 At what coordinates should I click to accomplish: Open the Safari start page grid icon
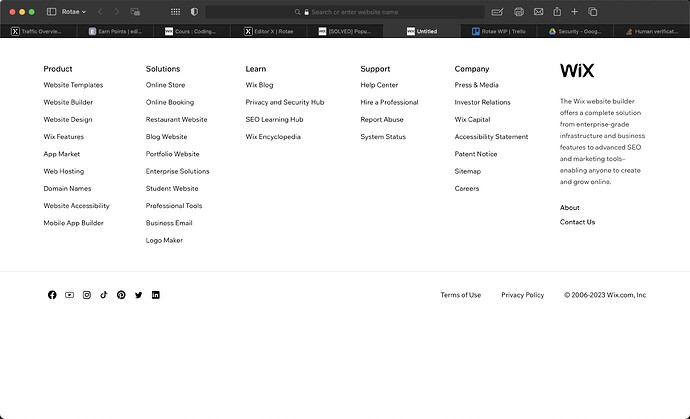point(175,12)
